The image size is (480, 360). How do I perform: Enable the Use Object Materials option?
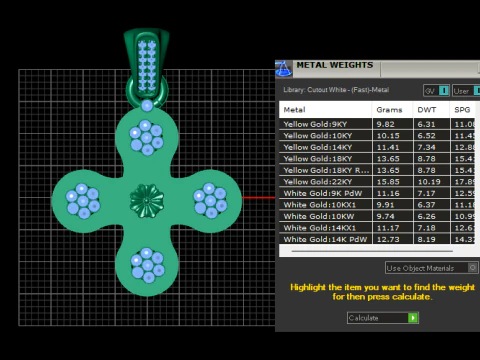432,268
